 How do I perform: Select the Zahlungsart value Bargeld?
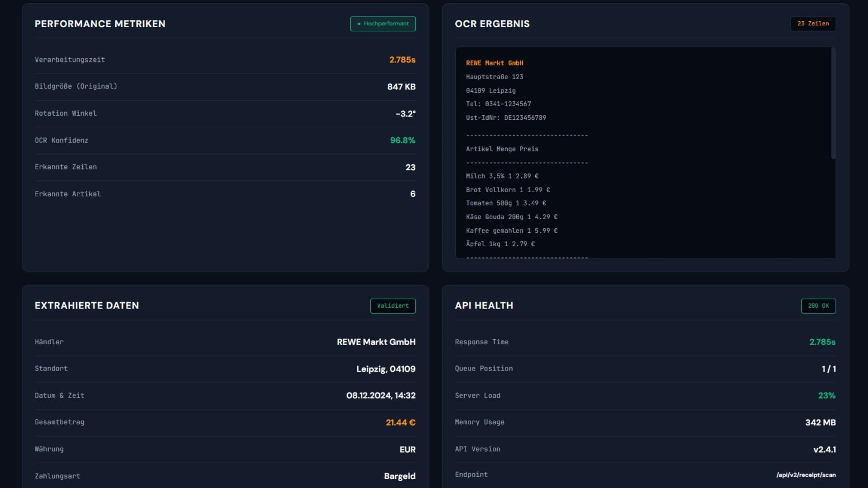point(400,476)
